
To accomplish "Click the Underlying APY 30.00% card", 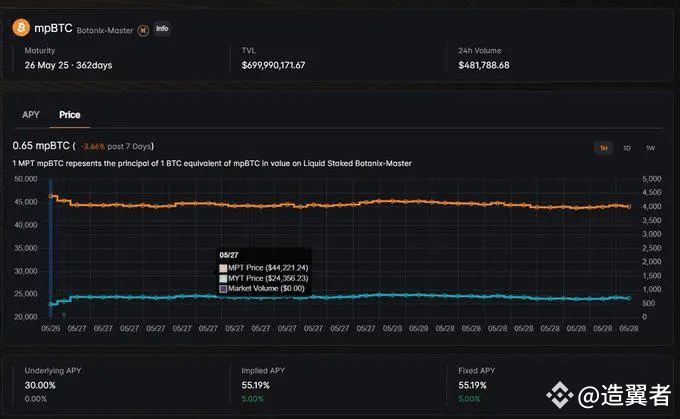I will click(40, 384).
